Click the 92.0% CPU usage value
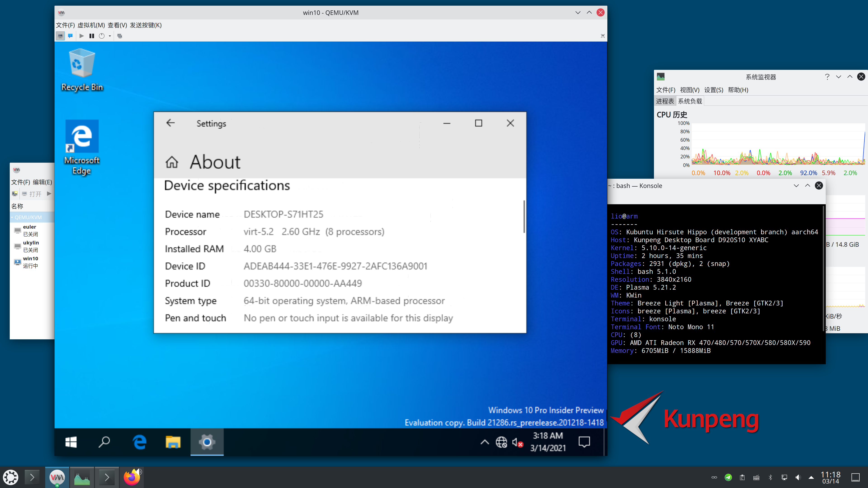Viewport: 868px width, 488px height. [808, 173]
